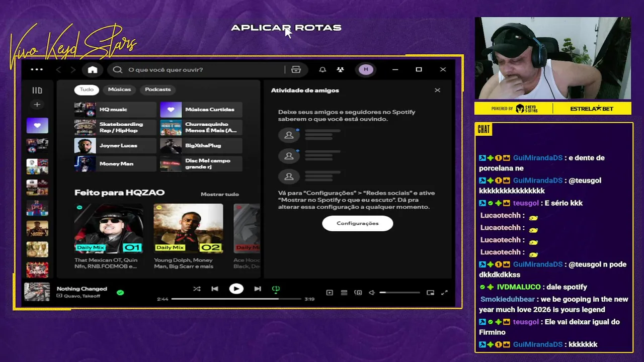
Task: Go forward with the right arrow
Action: 73,70
